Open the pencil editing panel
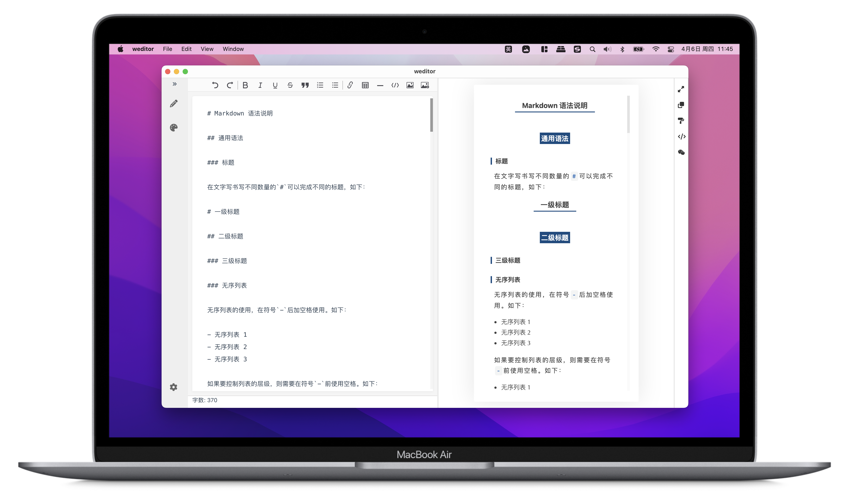The image size is (850, 504). click(174, 104)
